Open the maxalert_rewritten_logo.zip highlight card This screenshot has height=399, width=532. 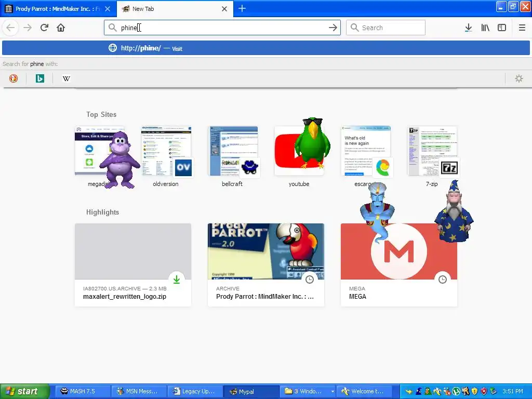pos(133,265)
